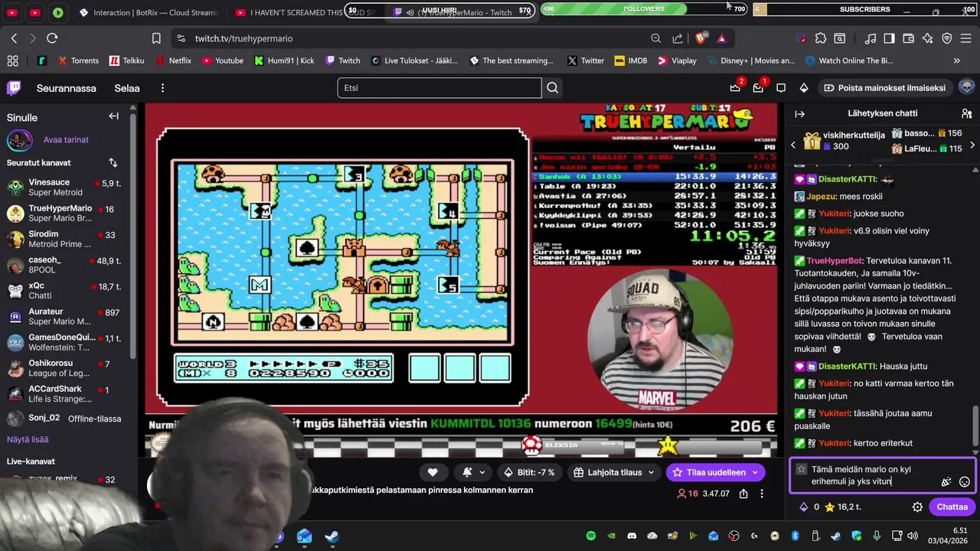
Task: Switch to Interaction BotRix browser tab
Action: 149,13
